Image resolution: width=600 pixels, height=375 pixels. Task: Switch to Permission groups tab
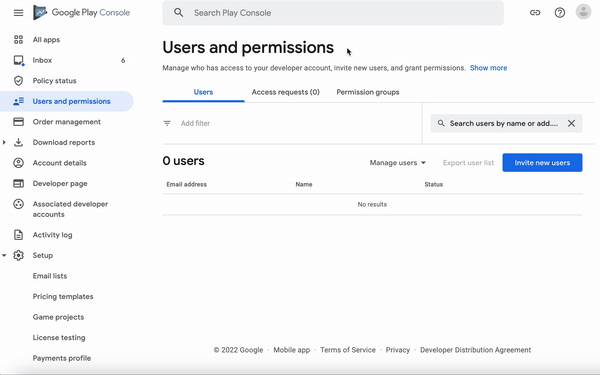368,92
